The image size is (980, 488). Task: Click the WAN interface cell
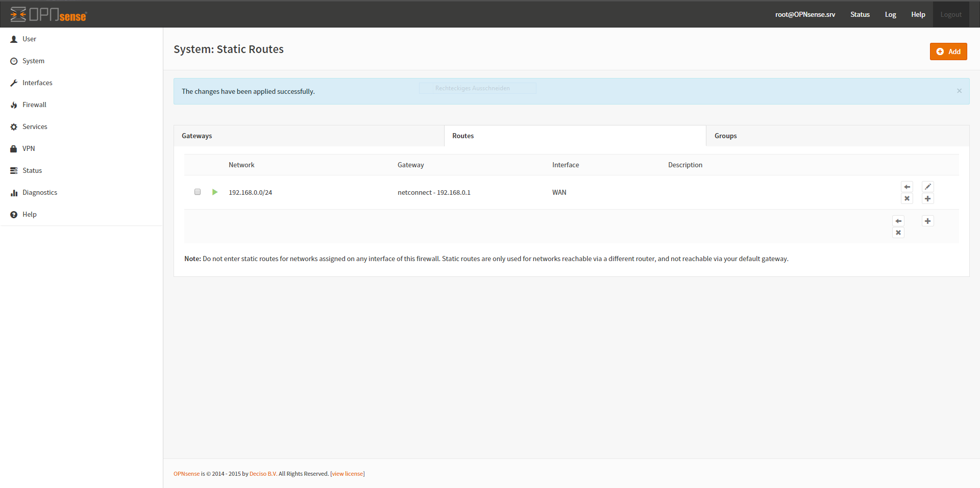pos(559,192)
